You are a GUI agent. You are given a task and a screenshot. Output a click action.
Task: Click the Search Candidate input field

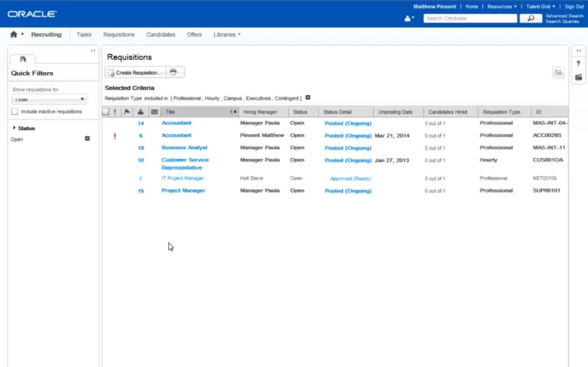pos(470,18)
